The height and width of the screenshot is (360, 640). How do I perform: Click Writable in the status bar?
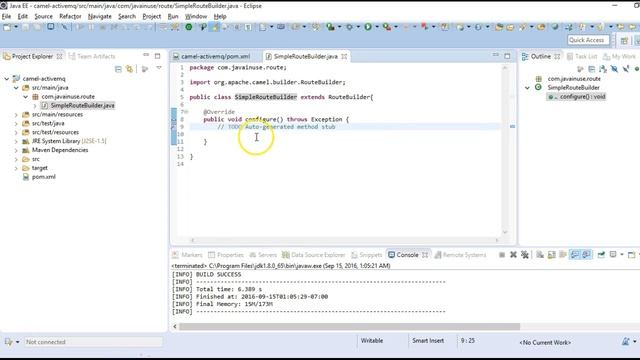point(372,340)
